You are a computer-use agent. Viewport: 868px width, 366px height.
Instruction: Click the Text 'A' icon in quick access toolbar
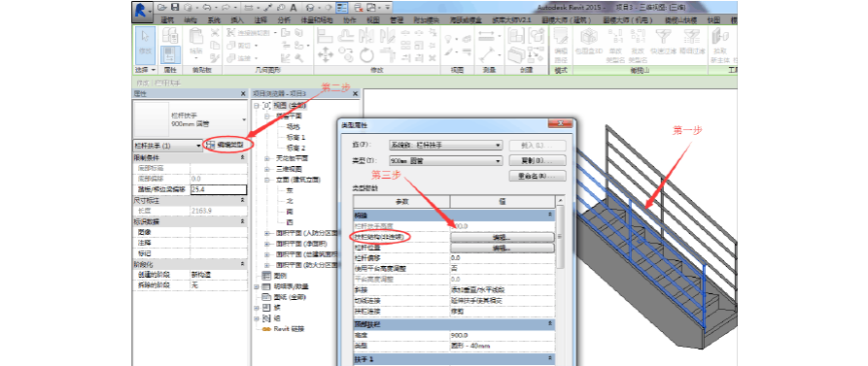click(x=293, y=8)
